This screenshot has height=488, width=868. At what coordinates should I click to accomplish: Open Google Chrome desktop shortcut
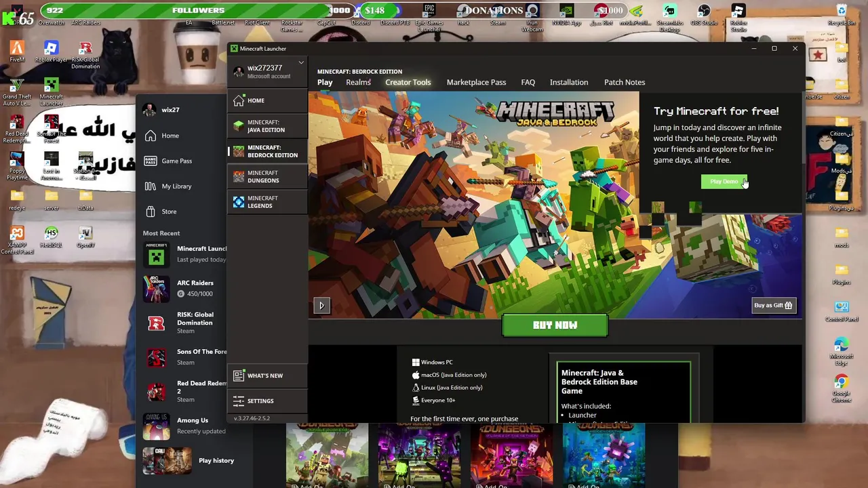(842, 389)
